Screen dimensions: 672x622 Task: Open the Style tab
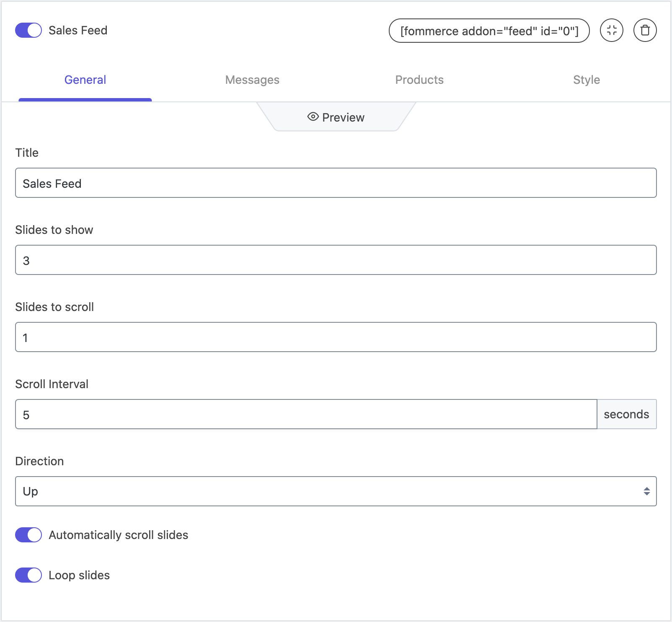click(x=587, y=80)
